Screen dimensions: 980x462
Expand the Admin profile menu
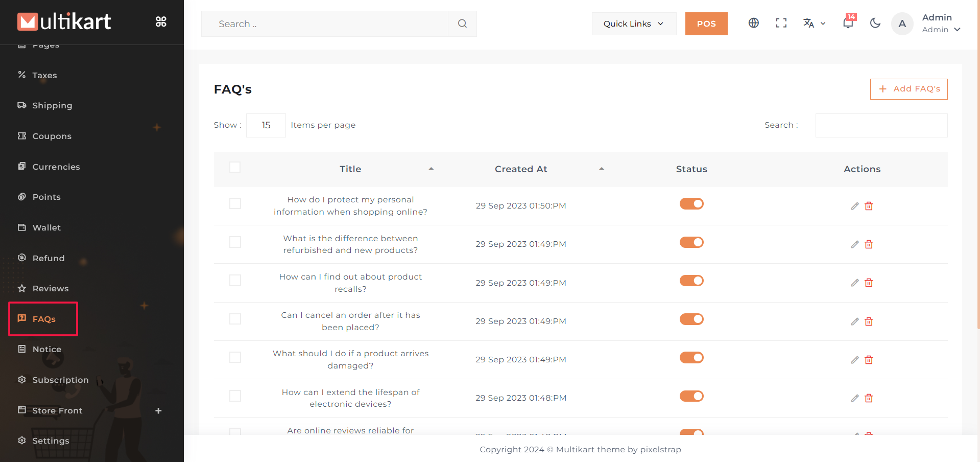point(941,24)
